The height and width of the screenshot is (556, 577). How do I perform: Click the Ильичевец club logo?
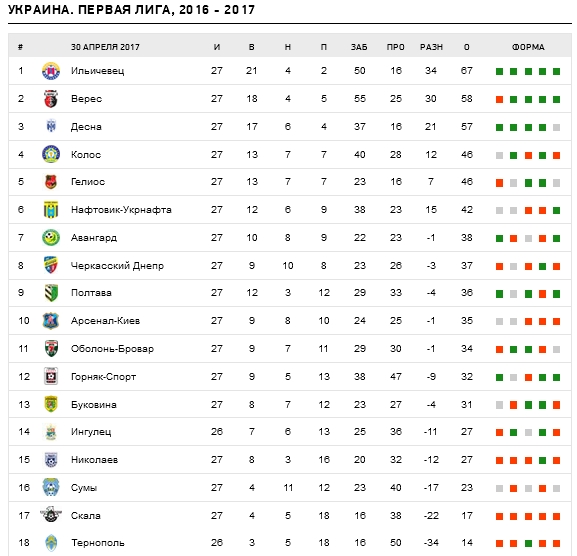[x=51, y=71]
